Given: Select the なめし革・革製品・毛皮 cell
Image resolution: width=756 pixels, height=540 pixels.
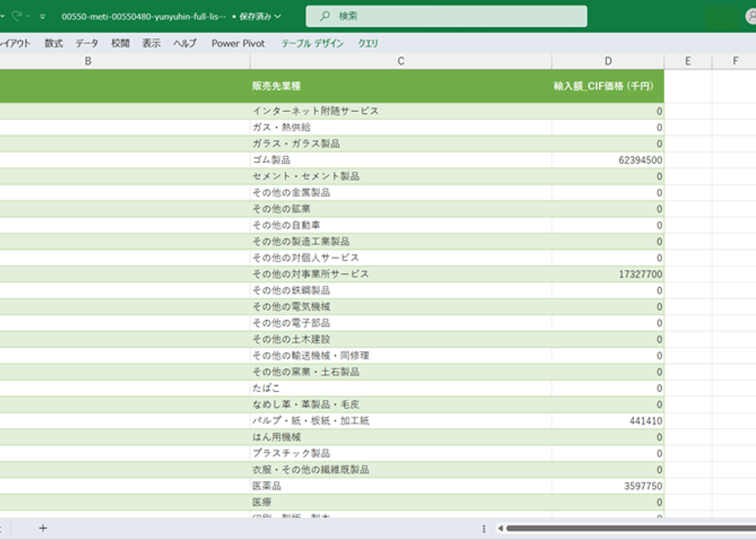Looking at the screenshot, I should [x=401, y=404].
